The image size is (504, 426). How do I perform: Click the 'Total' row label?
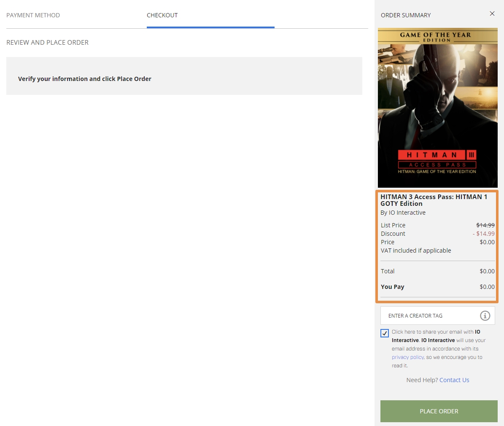coord(387,271)
